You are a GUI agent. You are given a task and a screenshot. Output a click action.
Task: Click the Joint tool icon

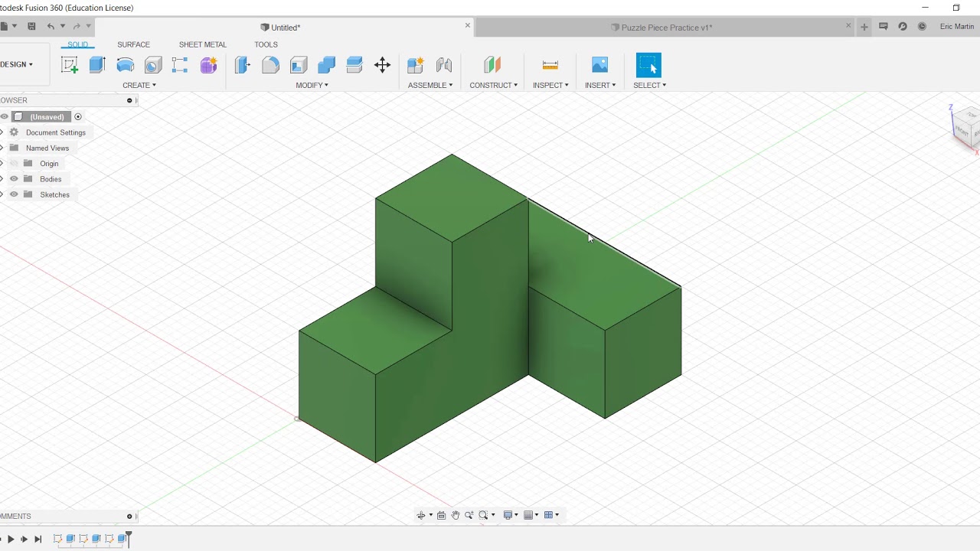tap(444, 65)
